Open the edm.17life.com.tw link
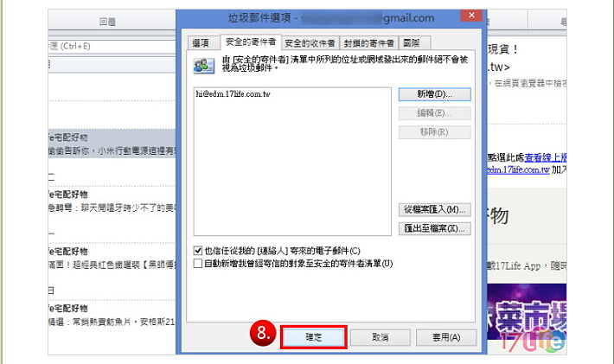The image size is (614, 364). 518,169
